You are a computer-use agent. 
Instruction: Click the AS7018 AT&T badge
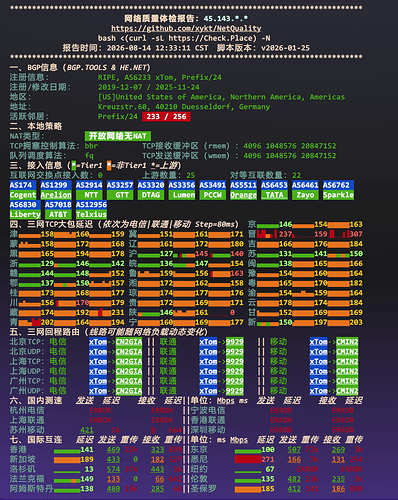(x=58, y=210)
